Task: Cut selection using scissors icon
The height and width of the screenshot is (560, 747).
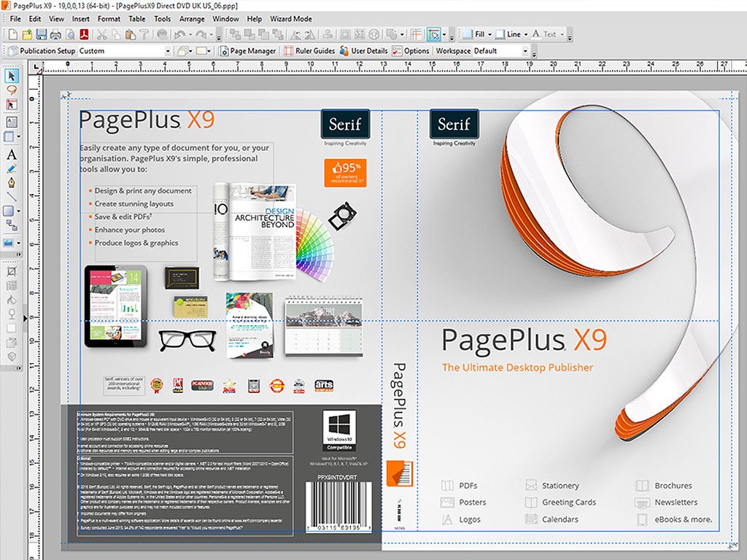Action: click(101, 34)
